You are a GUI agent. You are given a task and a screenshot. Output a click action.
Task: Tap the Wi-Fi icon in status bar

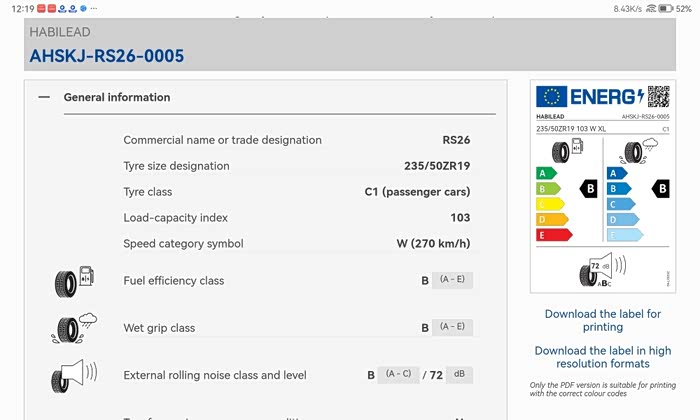651,8
